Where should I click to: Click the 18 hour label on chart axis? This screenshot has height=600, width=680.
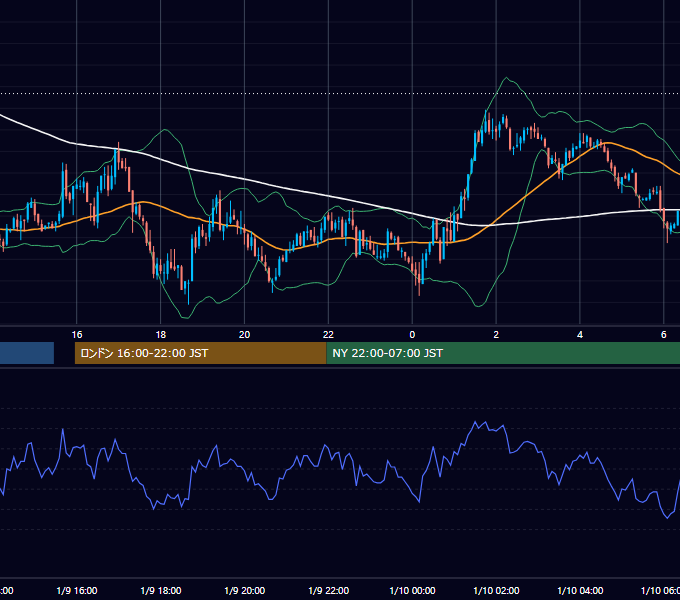click(160, 334)
